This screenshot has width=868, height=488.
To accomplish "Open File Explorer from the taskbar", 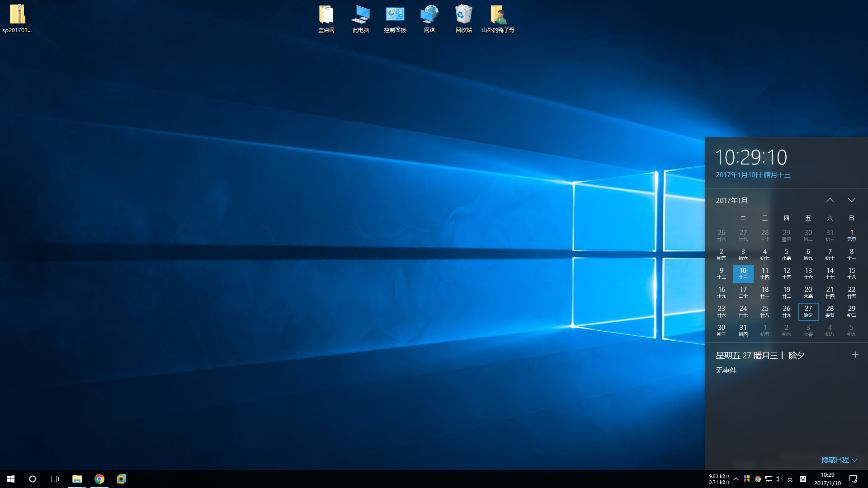I will (77, 479).
